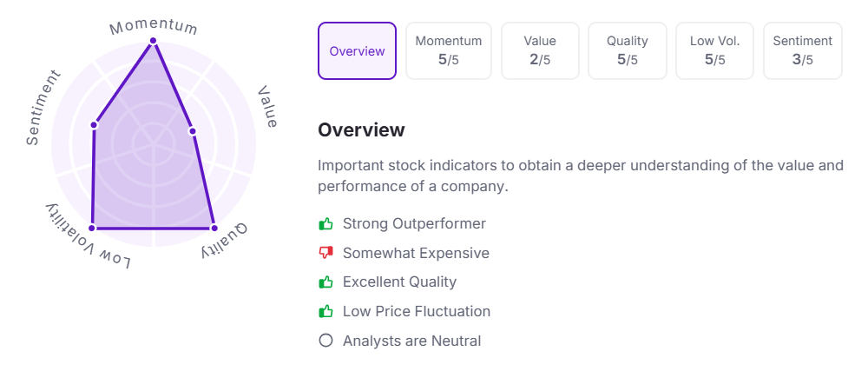This screenshot has height=378, width=868.
Task: Click the Strong Outperformer text
Action: click(414, 224)
